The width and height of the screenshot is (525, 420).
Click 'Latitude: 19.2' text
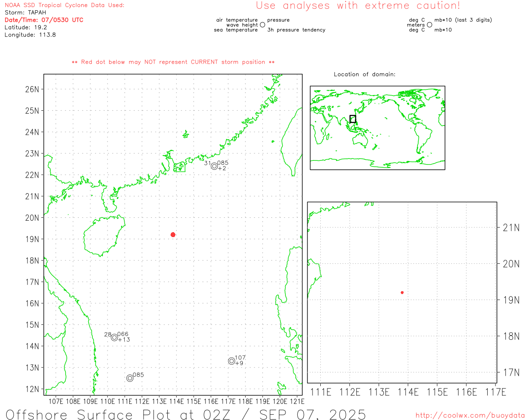coord(26,27)
